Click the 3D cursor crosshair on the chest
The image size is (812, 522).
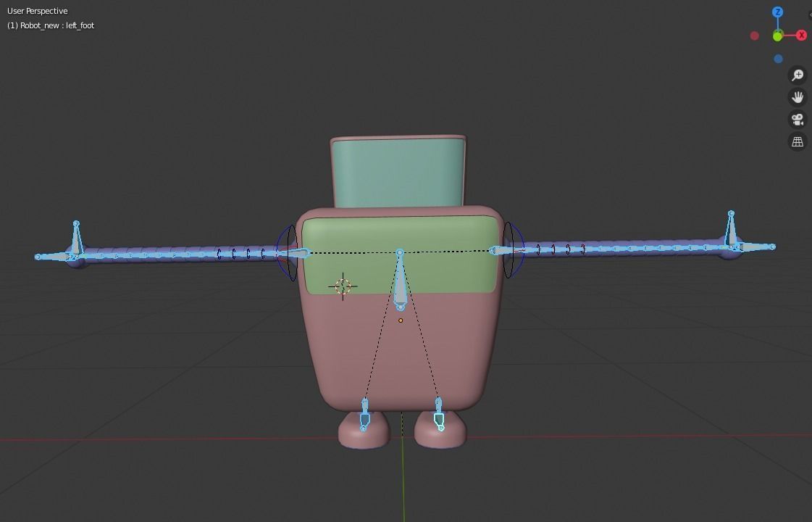[x=343, y=286]
